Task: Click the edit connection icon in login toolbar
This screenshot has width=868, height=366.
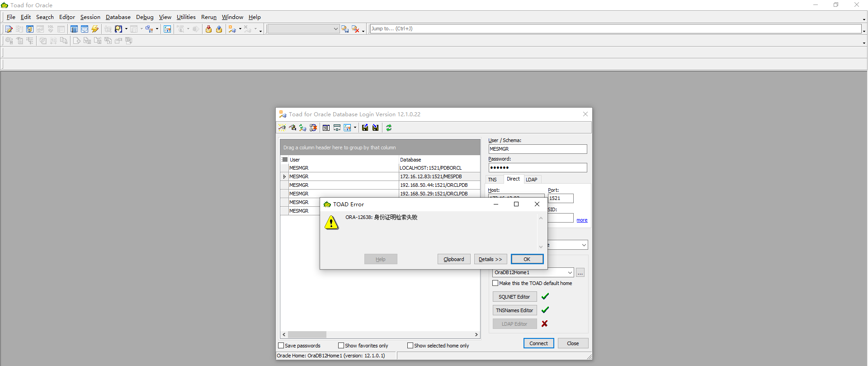Action: (x=292, y=128)
